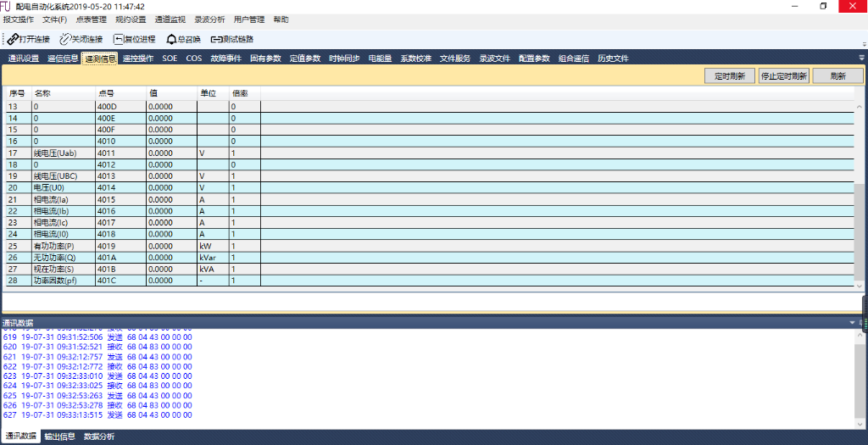Viewport: 868px width, 445px height.
Task: Switch to the 组合遥信 tab
Action: coord(574,58)
